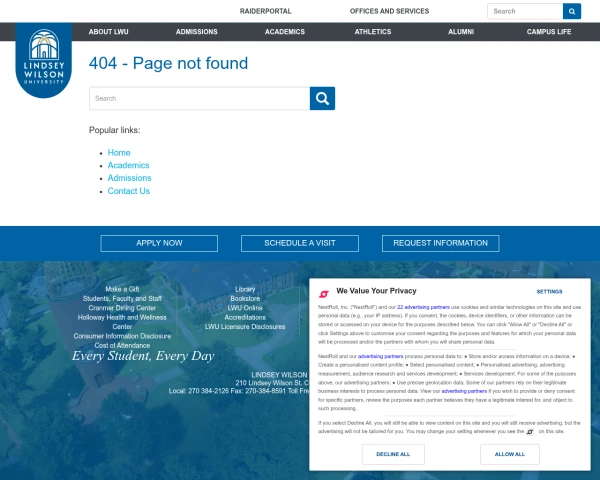Viewport: 600px width, 480px height.
Task: Click the large blue search magnifier button
Action: click(322, 98)
